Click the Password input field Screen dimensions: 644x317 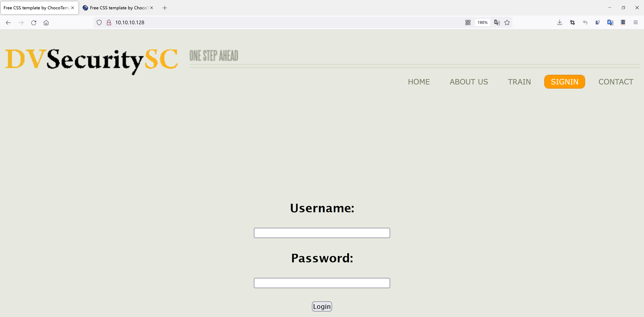coord(322,283)
